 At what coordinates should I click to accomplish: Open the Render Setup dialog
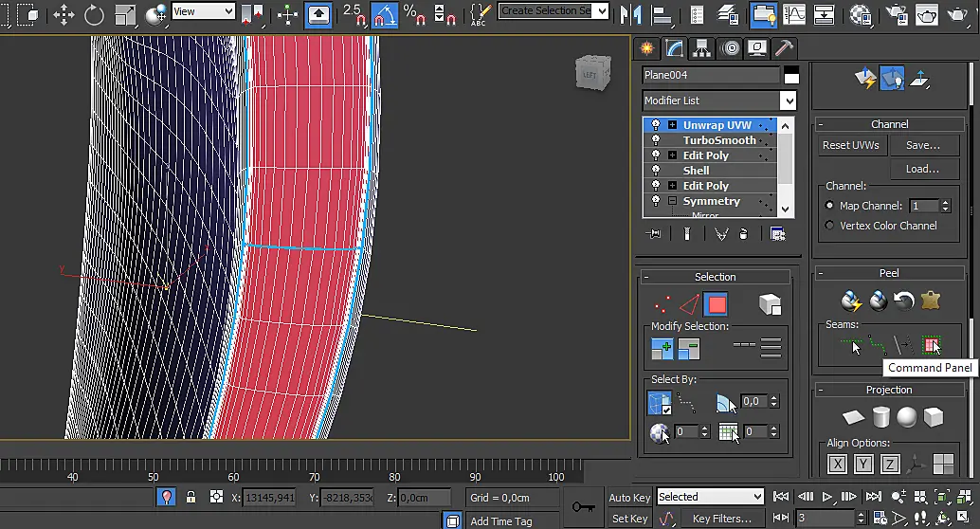[x=897, y=14]
